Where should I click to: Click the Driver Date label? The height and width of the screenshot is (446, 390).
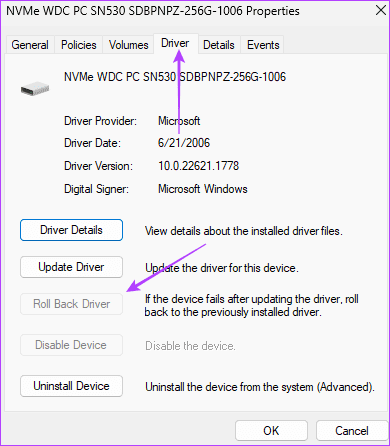pyautogui.click(x=92, y=143)
